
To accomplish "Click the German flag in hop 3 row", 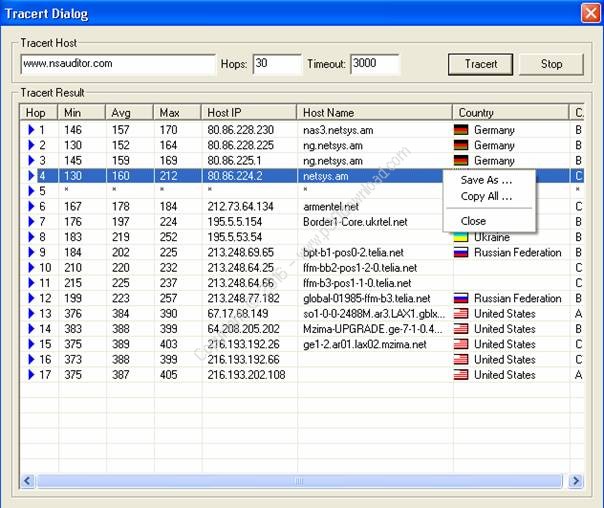I will point(461,160).
